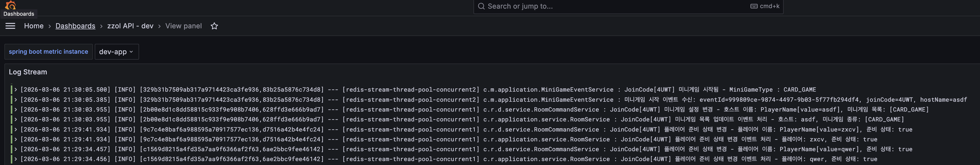Viewport: 980px width, 165px height.
Task: Click the search magnifier icon
Action: click(481, 6)
